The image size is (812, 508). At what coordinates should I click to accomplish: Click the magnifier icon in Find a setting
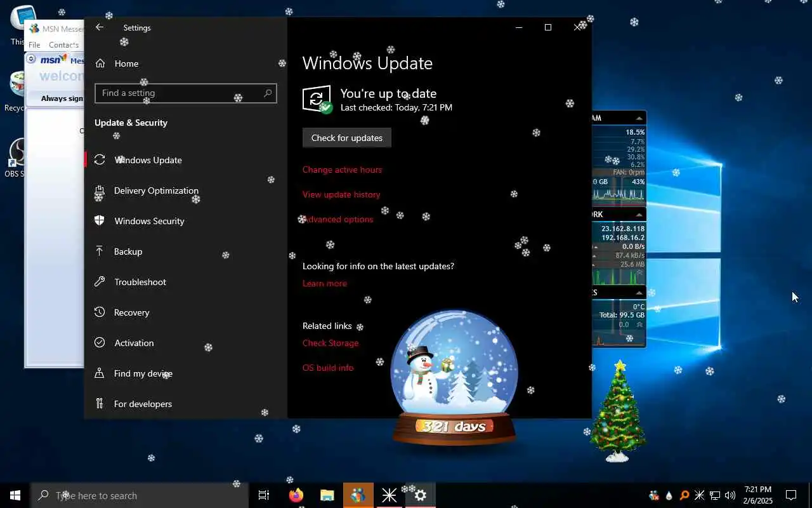[x=268, y=93]
